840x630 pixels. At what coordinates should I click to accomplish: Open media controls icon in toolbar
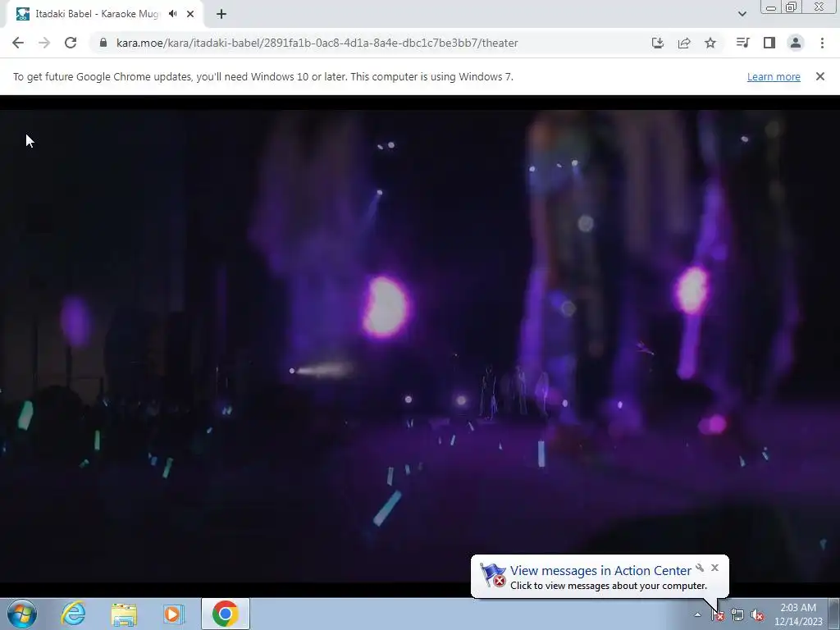tap(742, 43)
